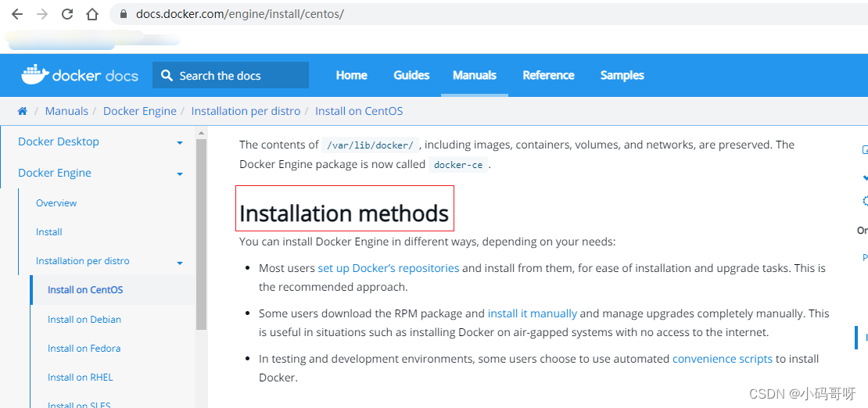Collapse the Docker Engine sidebar section
This screenshot has height=408, width=868.
pos(180,174)
